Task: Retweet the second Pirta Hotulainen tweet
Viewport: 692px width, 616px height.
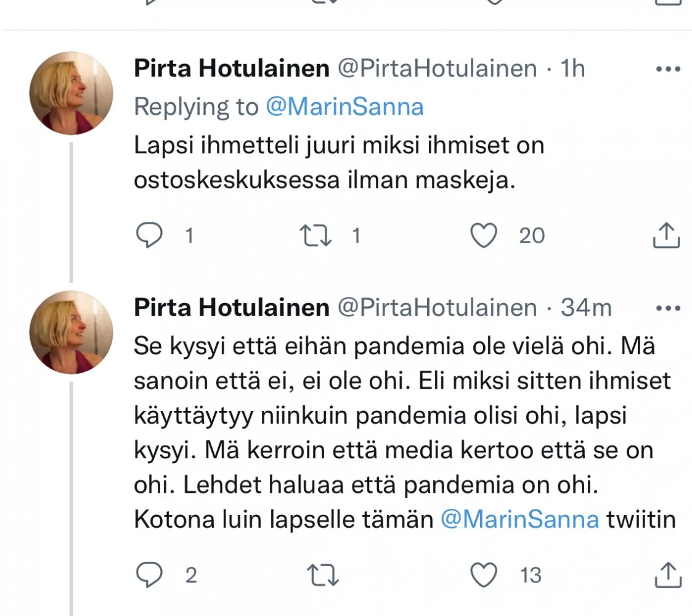Action: click(324, 575)
